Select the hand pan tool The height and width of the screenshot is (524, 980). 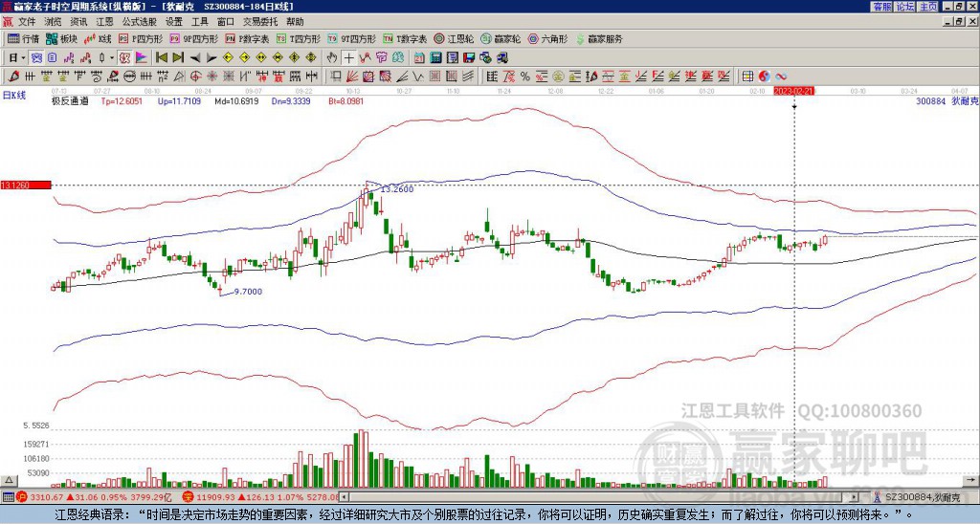pyautogui.click(x=332, y=57)
